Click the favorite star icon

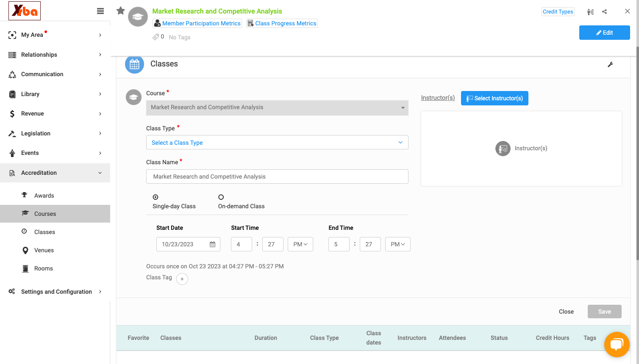(121, 11)
